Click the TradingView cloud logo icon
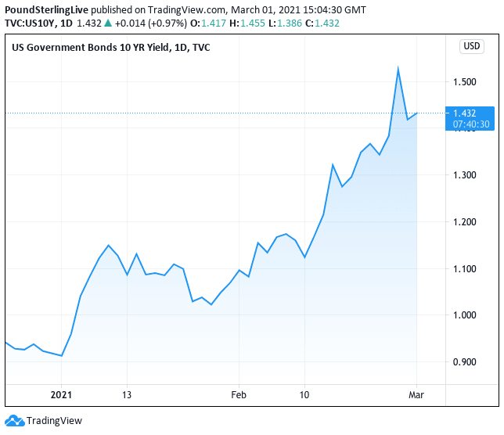 tap(14, 420)
